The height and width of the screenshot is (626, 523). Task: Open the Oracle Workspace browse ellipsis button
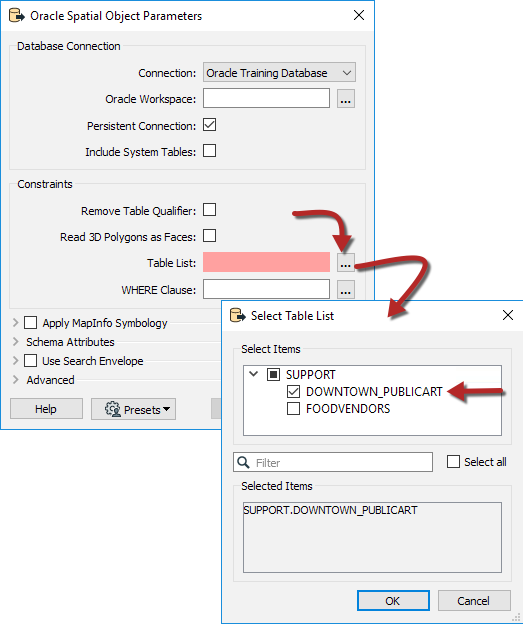(x=346, y=99)
